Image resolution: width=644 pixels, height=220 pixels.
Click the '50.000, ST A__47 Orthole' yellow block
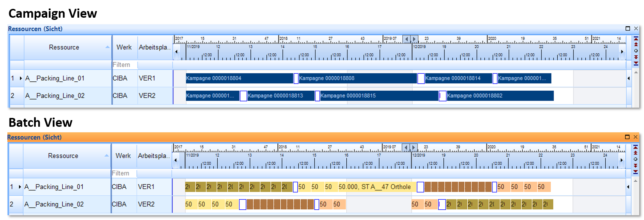(374, 187)
